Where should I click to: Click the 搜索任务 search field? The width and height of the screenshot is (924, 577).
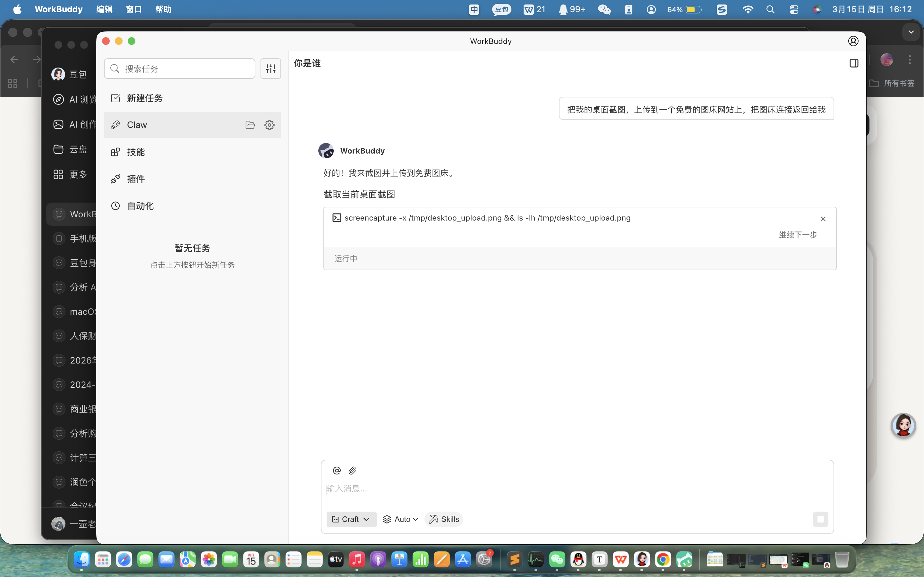[x=179, y=69]
